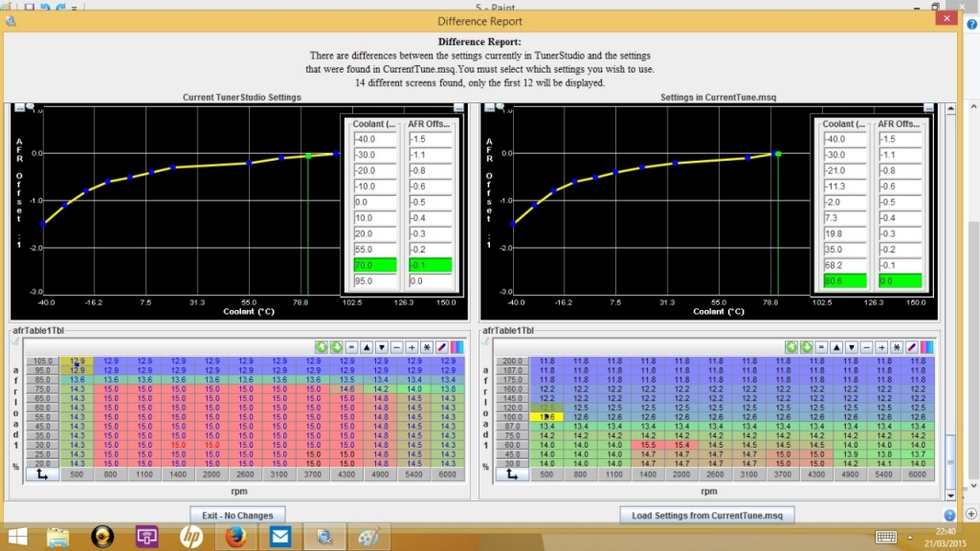Select the 15.5 cell in right afrTable
980x551 pixels.
[x=648, y=445]
